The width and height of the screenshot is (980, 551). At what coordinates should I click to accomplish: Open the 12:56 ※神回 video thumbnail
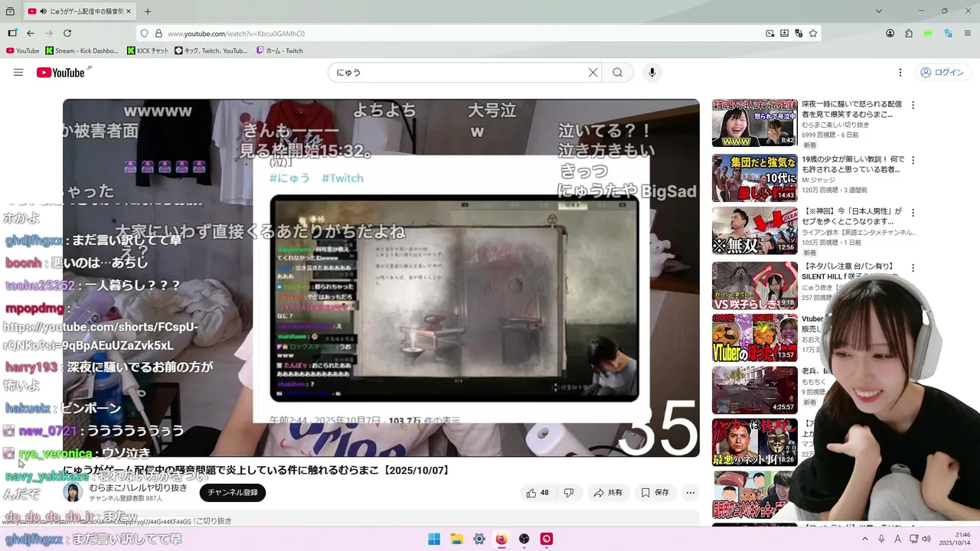click(x=755, y=230)
